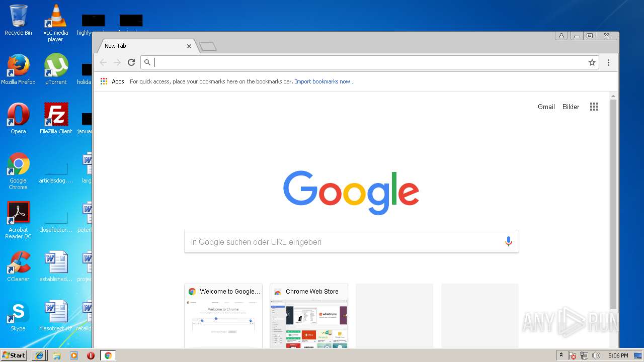Screen dimensions: 644x362
Task: Select the Opera desktop icon
Action: tap(18, 119)
